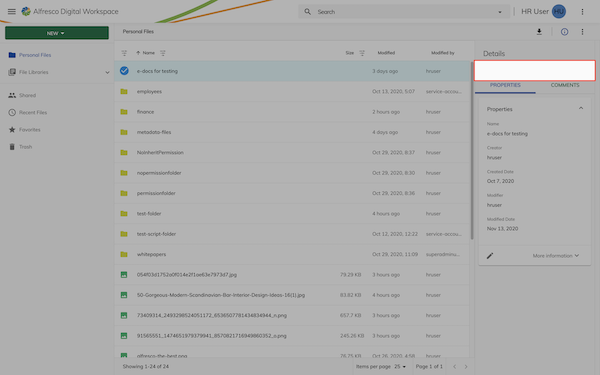Open the header more-options menu
This screenshot has width=600, height=375.
pos(582,11)
